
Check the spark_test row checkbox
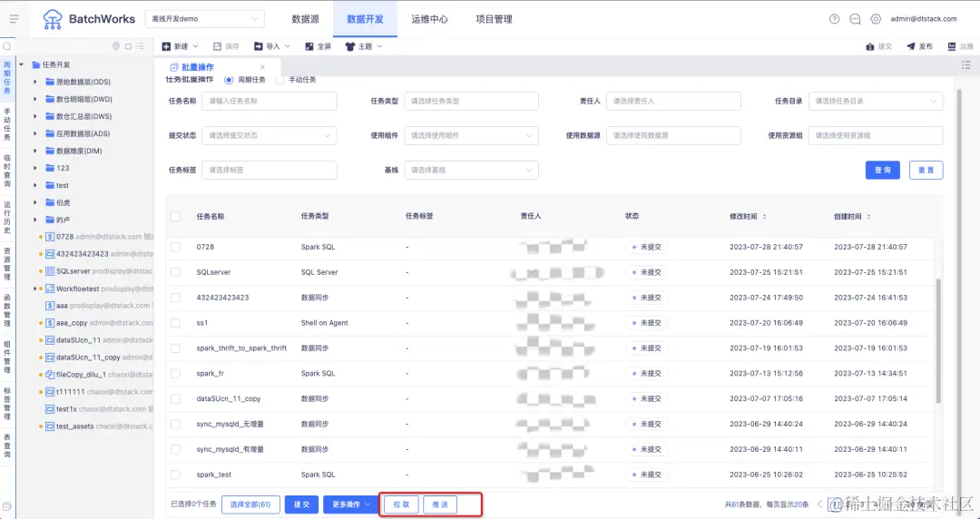click(x=176, y=475)
